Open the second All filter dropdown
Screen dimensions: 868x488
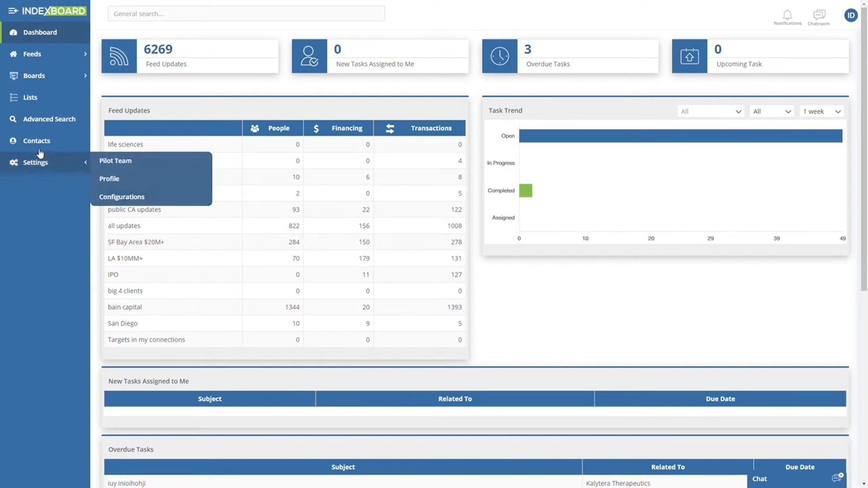pyautogui.click(x=771, y=111)
